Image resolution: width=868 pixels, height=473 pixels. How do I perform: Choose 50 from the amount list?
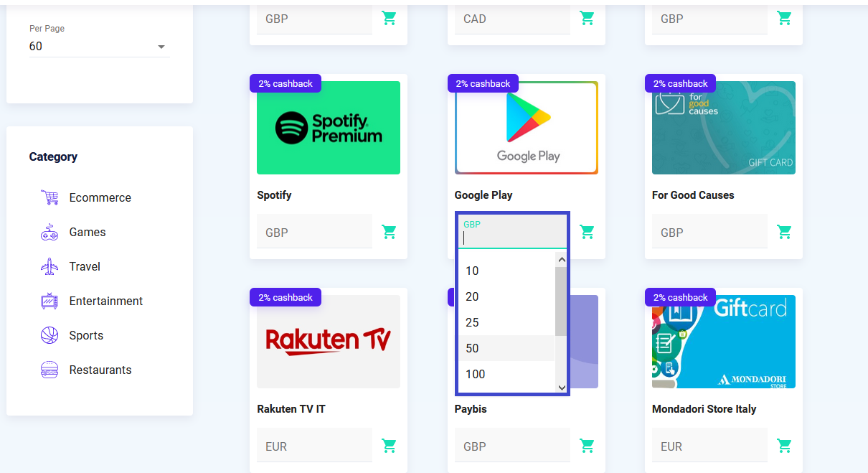pos(506,348)
